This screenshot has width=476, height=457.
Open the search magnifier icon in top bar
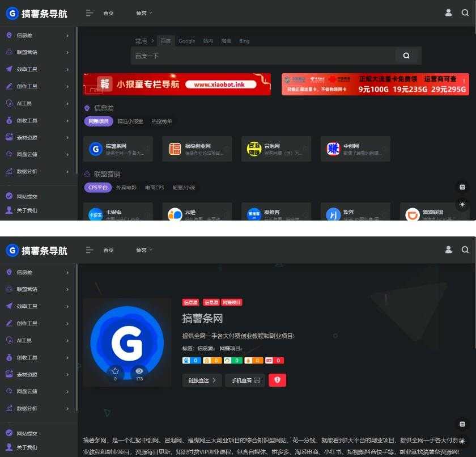point(465,12)
